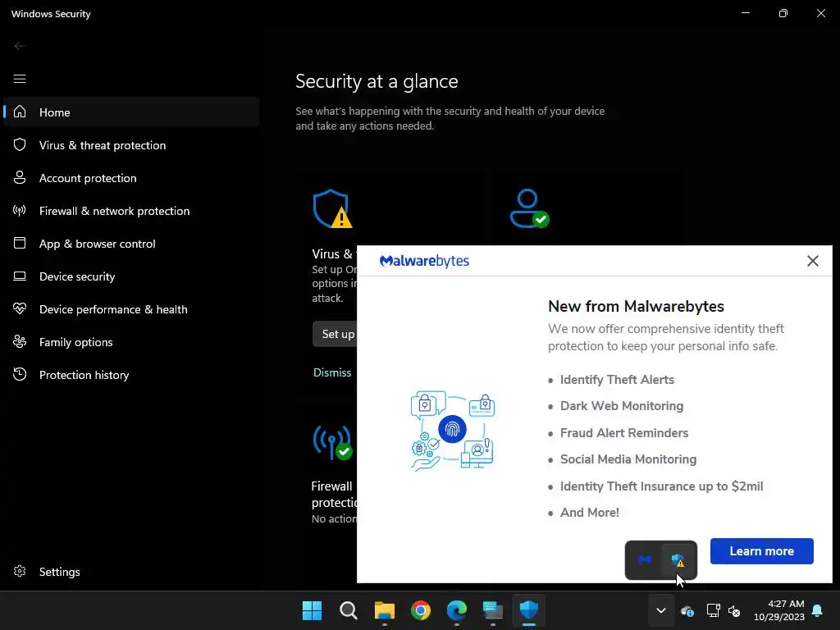Click Windows Security tray icon in overflow
The image size is (840, 630).
[678, 559]
